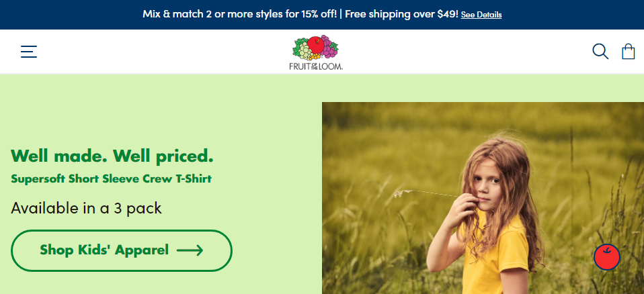The height and width of the screenshot is (294, 644).
Task: Open the hamburger navigation menu
Action: [29, 52]
